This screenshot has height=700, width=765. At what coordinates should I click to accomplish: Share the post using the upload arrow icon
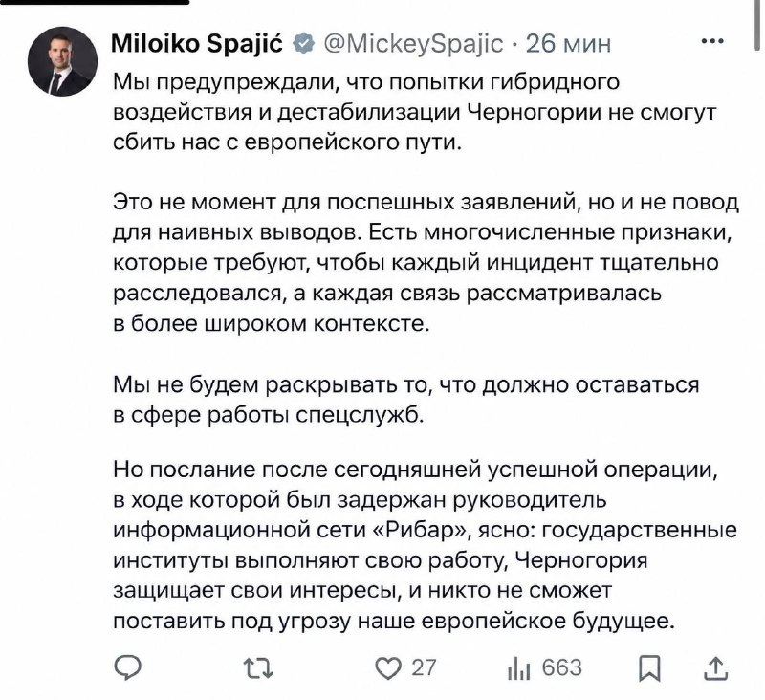click(x=715, y=668)
